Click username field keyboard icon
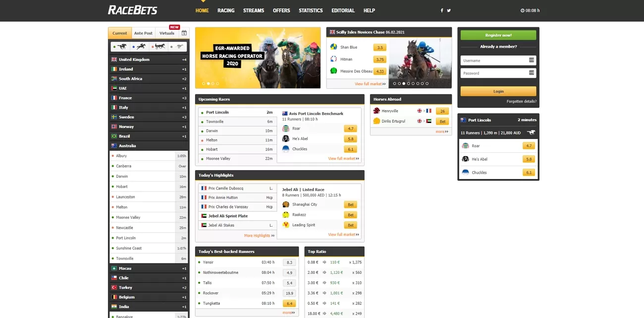 pyautogui.click(x=532, y=60)
